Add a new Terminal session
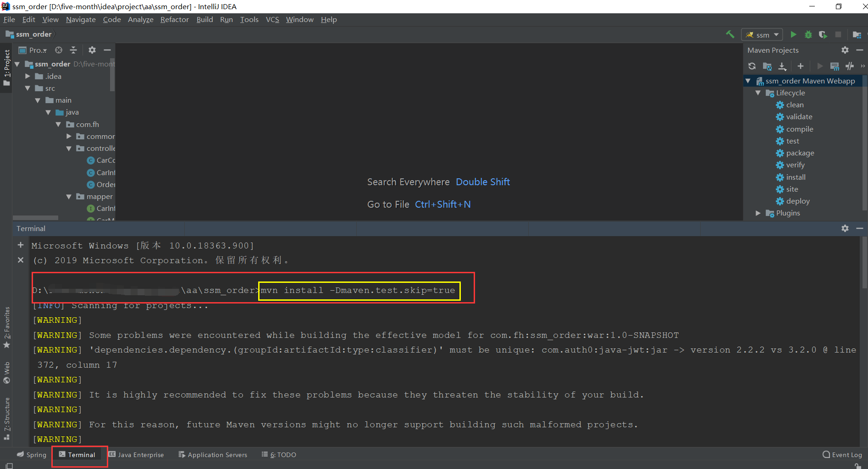The height and width of the screenshot is (469, 868). coord(20,245)
